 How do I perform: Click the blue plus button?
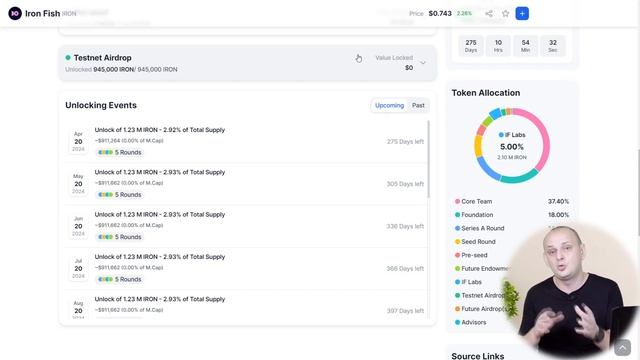click(x=522, y=13)
